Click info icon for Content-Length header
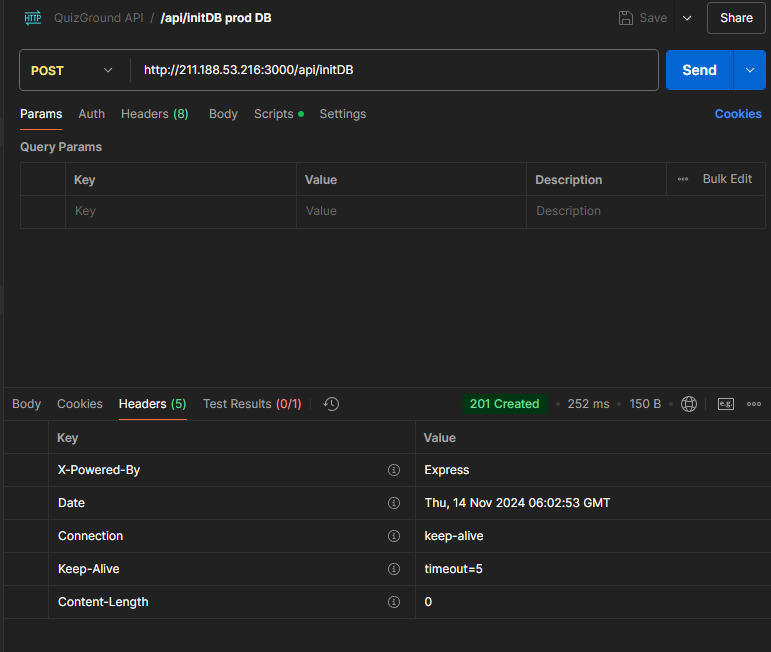This screenshot has width=771, height=652. (x=394, y=602)
